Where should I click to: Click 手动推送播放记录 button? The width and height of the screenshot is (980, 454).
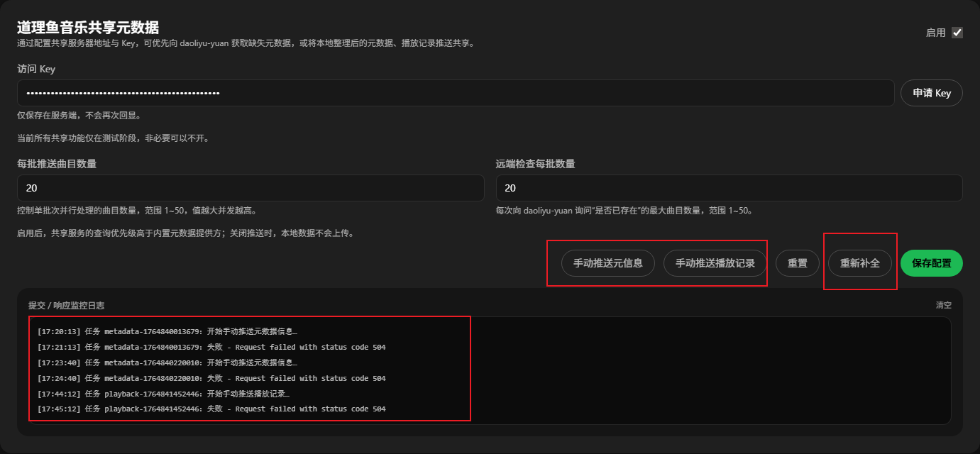[x=715, y=263]
